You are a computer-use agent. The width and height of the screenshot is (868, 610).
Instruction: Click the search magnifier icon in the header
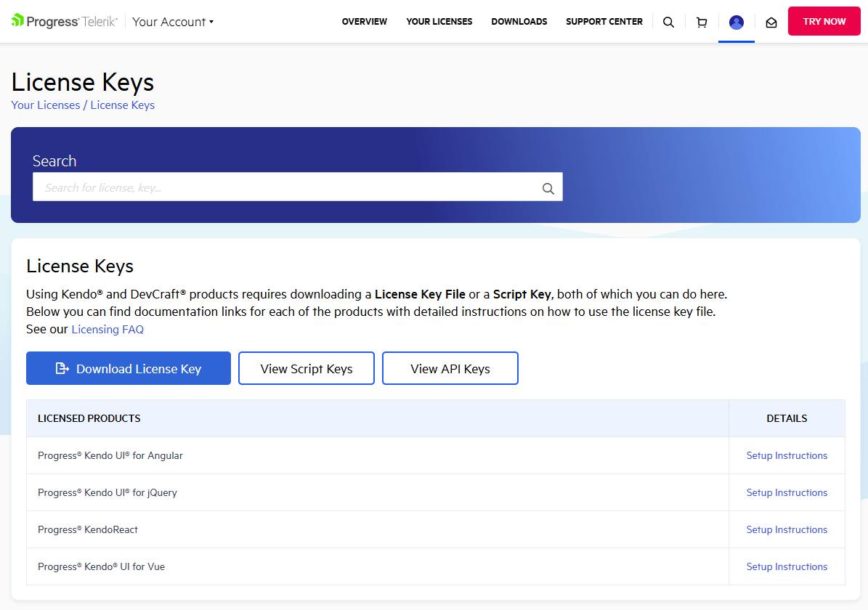[668, 22]
